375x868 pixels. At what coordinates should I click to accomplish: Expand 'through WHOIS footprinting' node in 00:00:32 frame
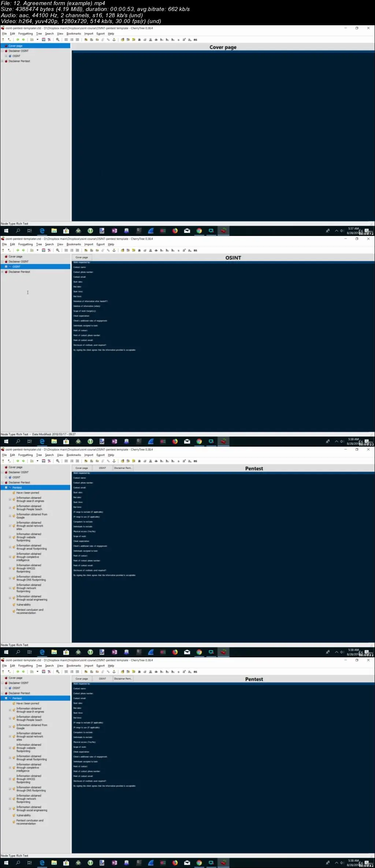coord(10,568)
